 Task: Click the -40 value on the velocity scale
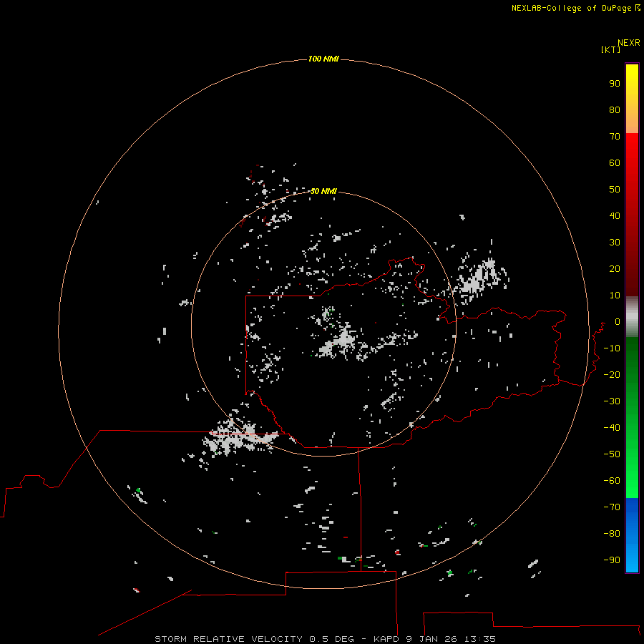pyautogui.click(x=612, y=428)
